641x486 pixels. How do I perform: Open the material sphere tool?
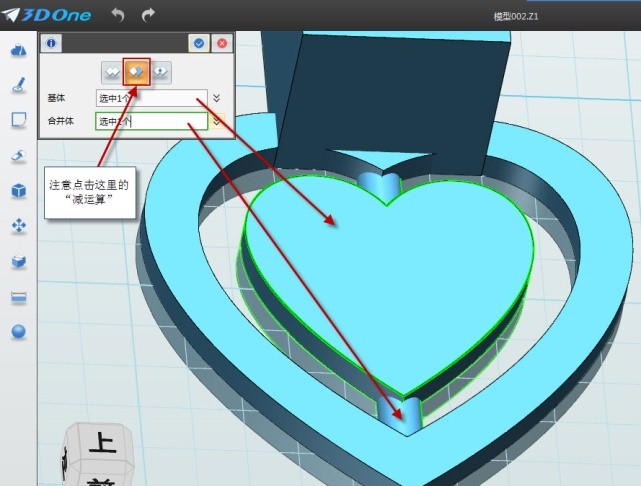click(18, 331)
